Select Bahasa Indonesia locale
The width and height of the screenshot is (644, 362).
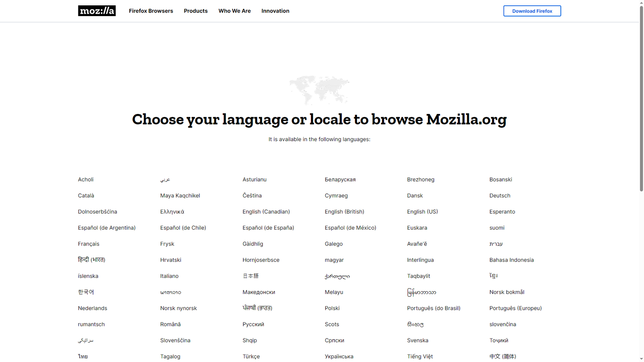click(x=511, y=260)
